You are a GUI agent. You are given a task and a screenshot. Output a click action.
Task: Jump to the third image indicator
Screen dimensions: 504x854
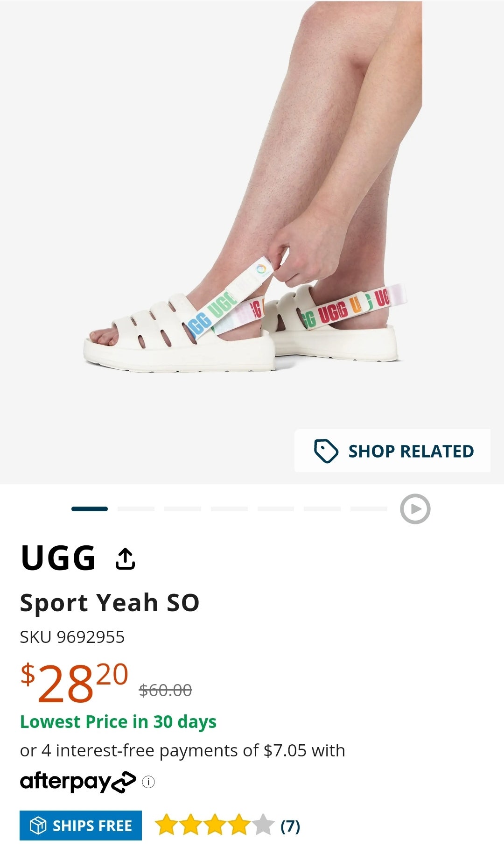pyautogui.click(x=182, y=509)
